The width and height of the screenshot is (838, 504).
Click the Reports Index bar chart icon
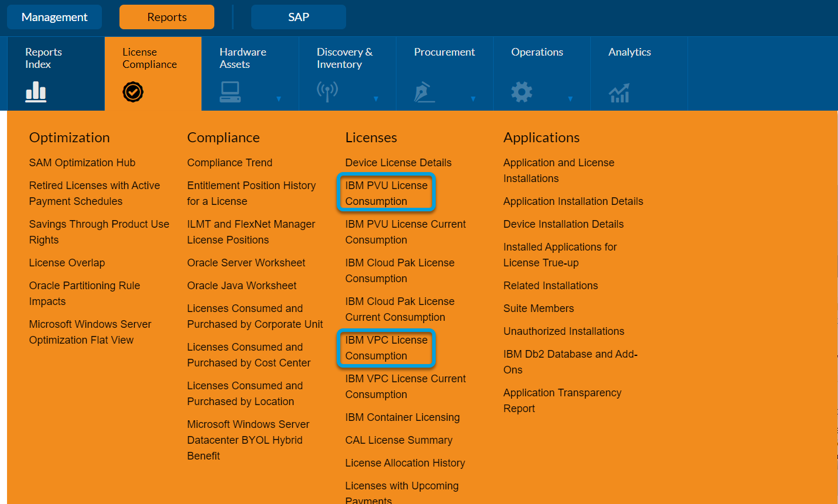36,92
